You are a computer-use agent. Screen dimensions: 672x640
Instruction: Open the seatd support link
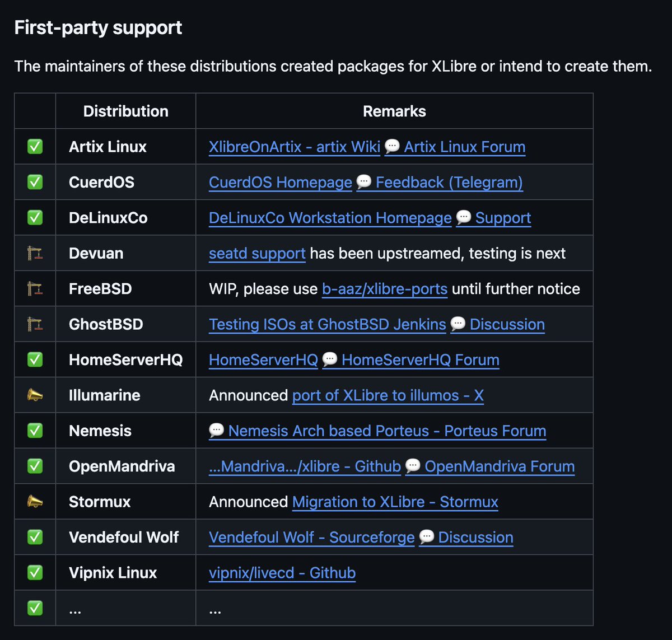(x=257, y=253)
